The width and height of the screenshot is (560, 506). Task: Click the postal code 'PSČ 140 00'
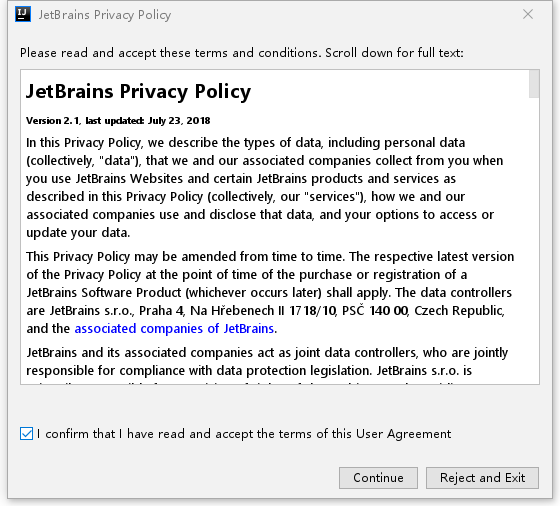click(x=375, y=311)
